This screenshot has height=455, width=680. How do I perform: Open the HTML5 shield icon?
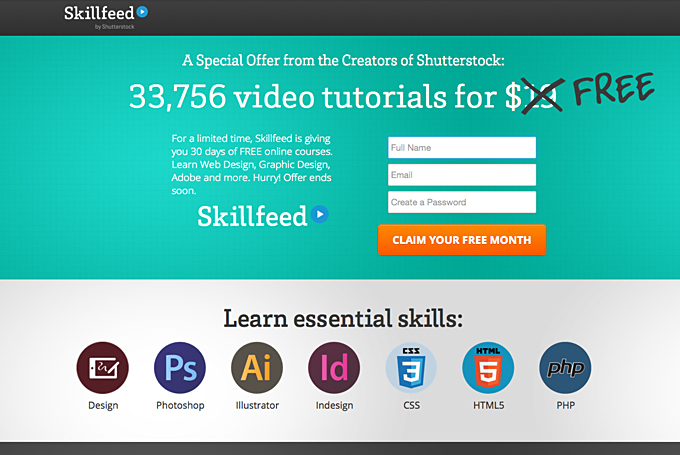[488, 368]
